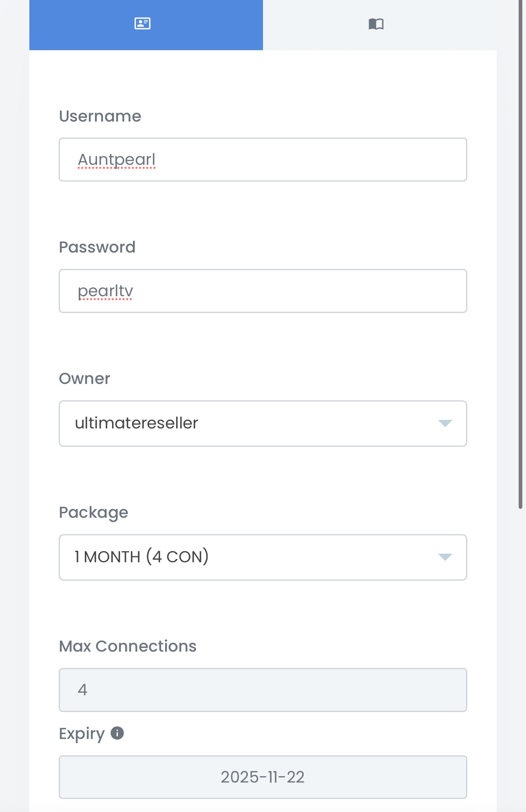Click the Owner label
Viewport: 526px width, 812px height.
click(84, 379)
